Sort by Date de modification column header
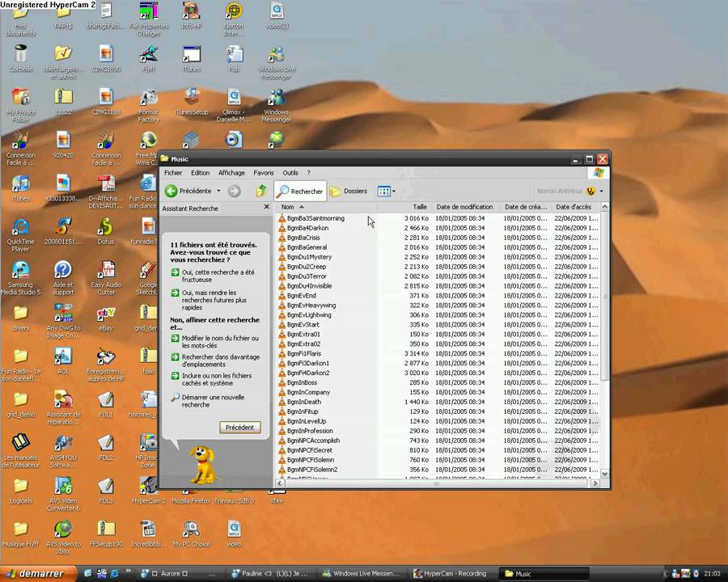 (x=464, y=207)
